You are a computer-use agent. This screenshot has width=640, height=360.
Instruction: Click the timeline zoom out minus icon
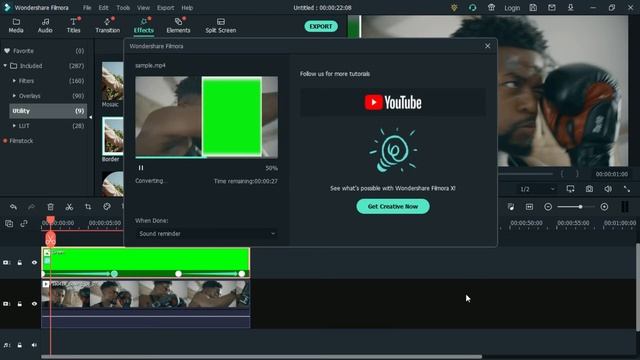[548, 207]
